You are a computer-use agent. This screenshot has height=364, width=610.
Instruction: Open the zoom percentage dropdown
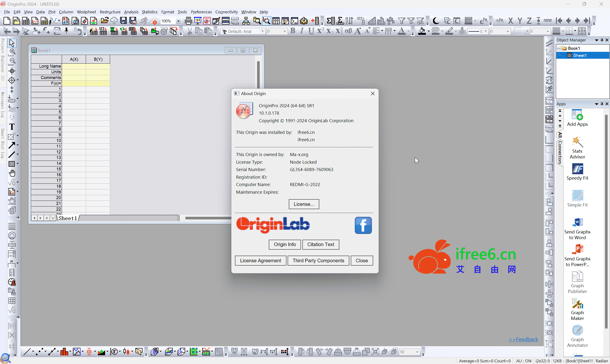coord(178,21)
